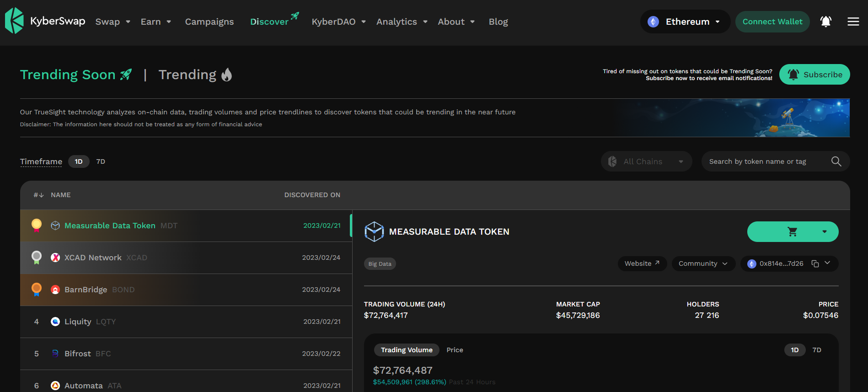The image size is (868, 392).
Task: Open the hamburger menu icon
Action: [x=853, y=21]
